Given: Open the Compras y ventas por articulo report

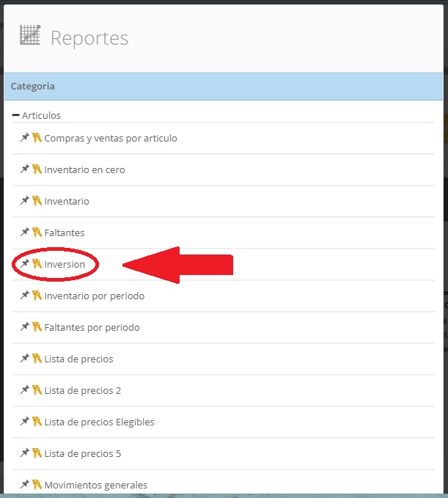Looking at the screenshot, I should coord(111,139).
